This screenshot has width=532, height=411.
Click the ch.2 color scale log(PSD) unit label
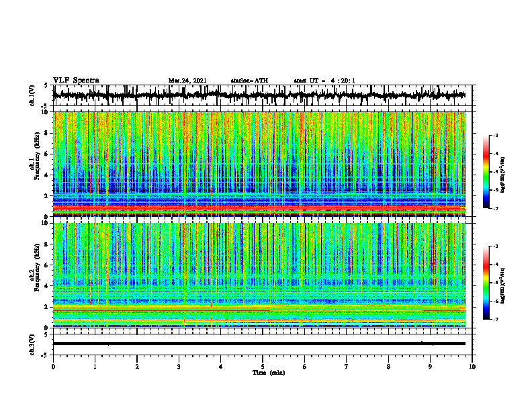(x=503, y=285)
